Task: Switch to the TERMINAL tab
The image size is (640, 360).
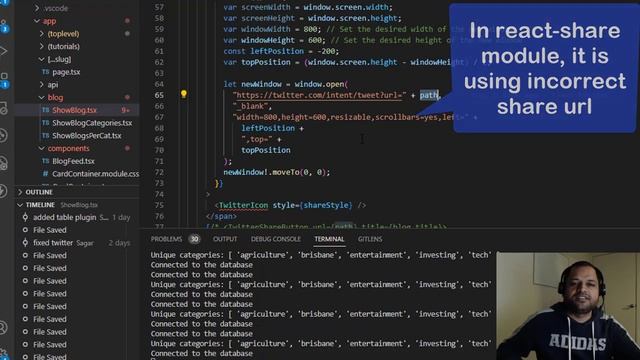Action: (329, 239)
